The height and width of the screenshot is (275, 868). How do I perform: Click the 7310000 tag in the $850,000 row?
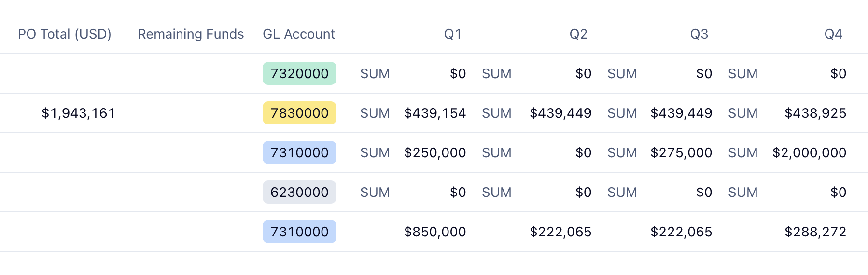tap(299, 232)
